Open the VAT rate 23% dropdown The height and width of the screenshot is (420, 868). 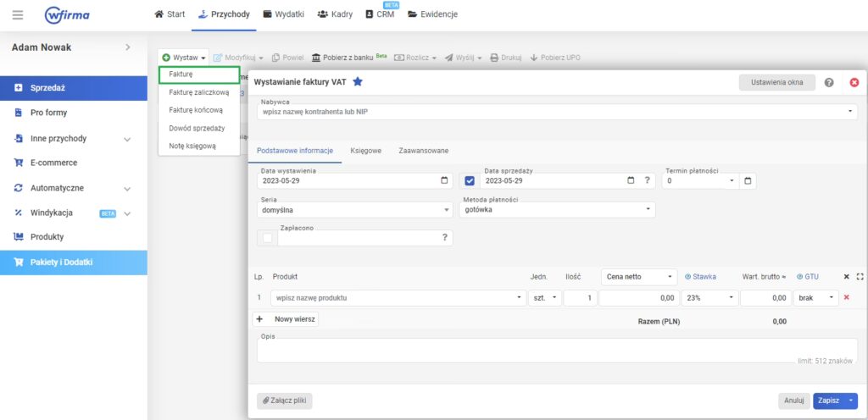pyautogui.click(x=709, y=298)
